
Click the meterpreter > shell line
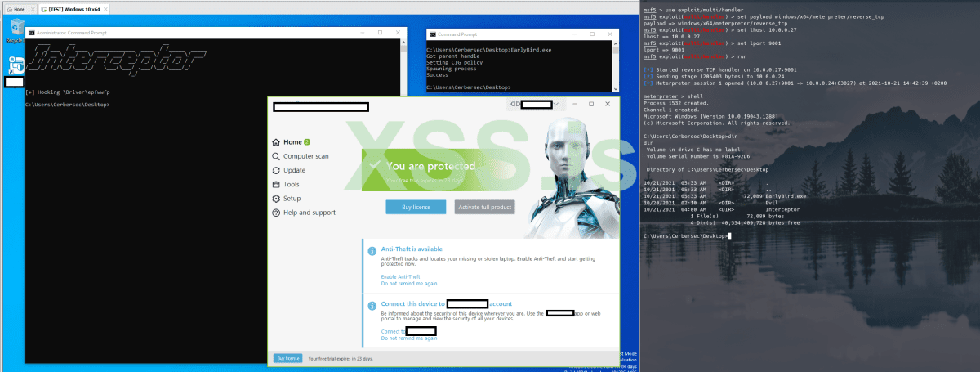[672, 96]
